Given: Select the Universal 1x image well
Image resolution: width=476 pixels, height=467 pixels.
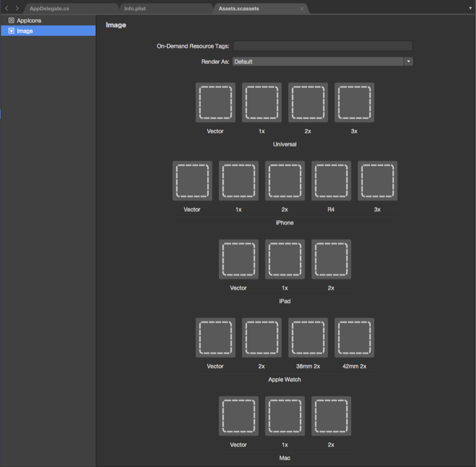Looking at the screenshot, I should coord(261,102).
